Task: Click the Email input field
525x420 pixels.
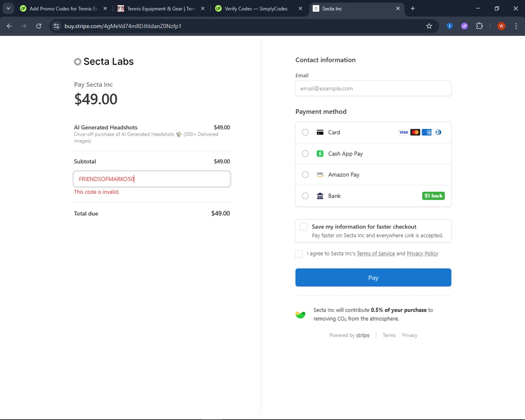Action: 373,89
